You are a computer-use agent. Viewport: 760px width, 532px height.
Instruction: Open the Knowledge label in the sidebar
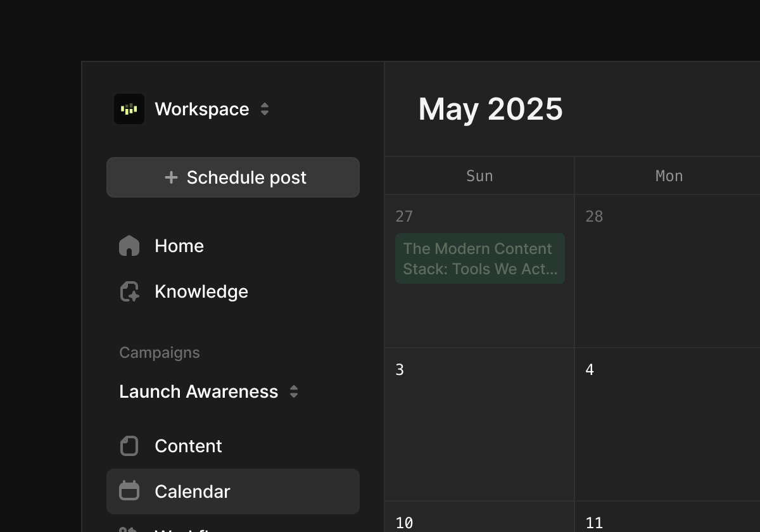click(201, 291)
